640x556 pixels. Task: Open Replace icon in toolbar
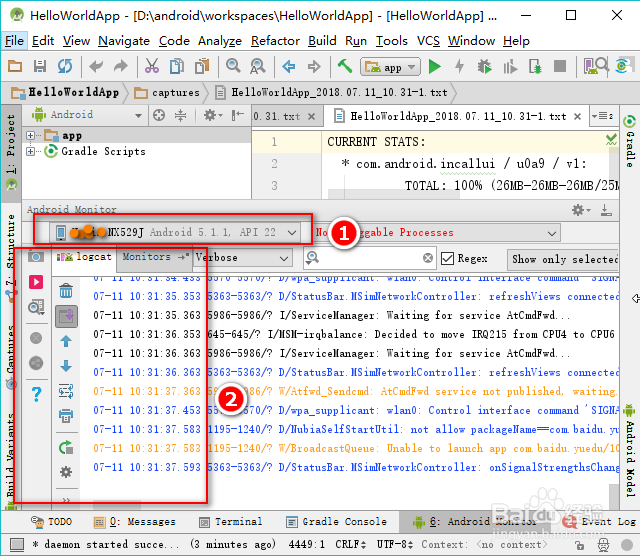coord(258,66)
